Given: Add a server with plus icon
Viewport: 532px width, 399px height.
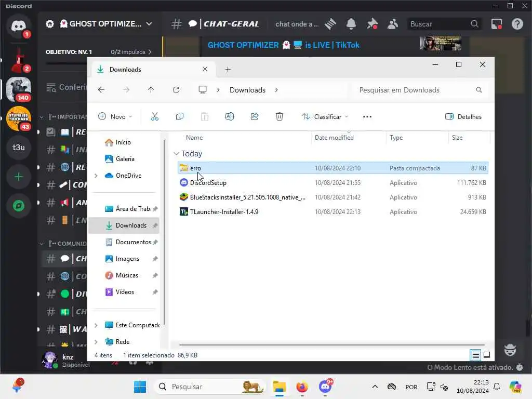Looking at the screenshot, I should coord(19,177).
